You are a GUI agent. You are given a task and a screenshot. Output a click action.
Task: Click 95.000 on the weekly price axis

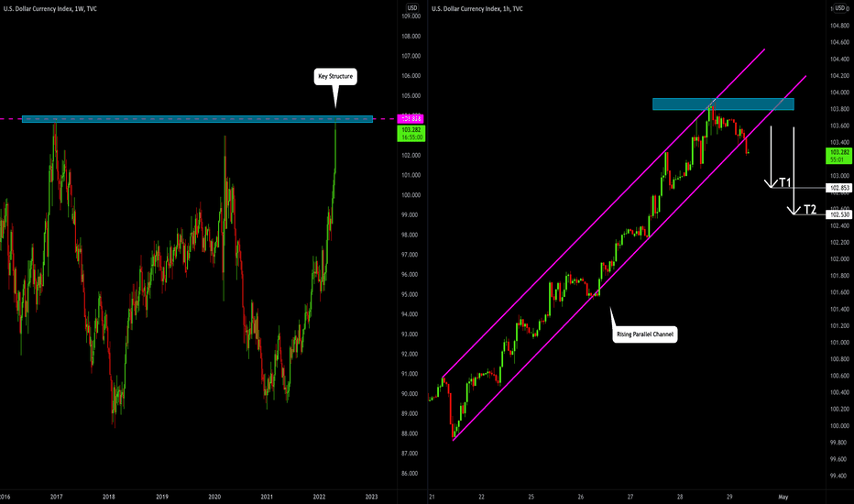click(x=410, y=295)
